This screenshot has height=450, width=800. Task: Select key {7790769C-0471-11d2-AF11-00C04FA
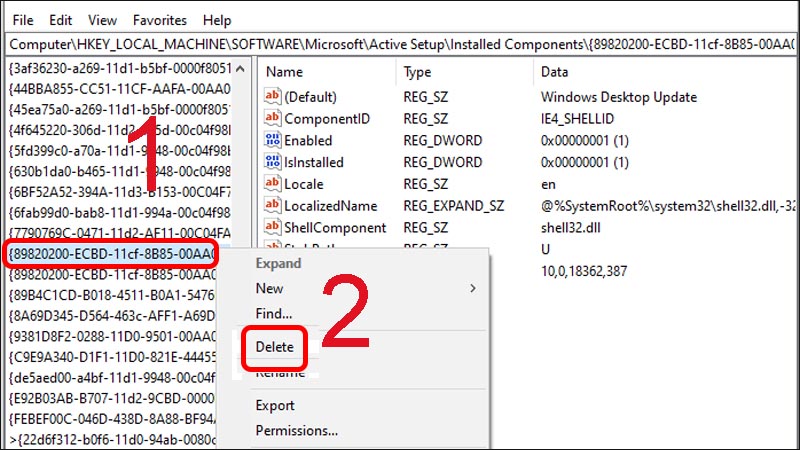(x=119, y=233)
